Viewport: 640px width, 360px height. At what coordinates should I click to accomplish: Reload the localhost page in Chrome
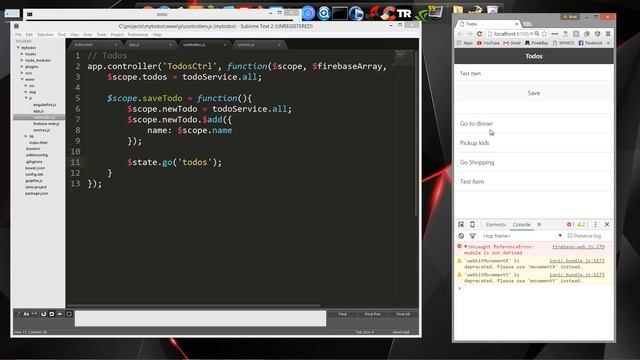pyautogui.click(x=480, y=34)
